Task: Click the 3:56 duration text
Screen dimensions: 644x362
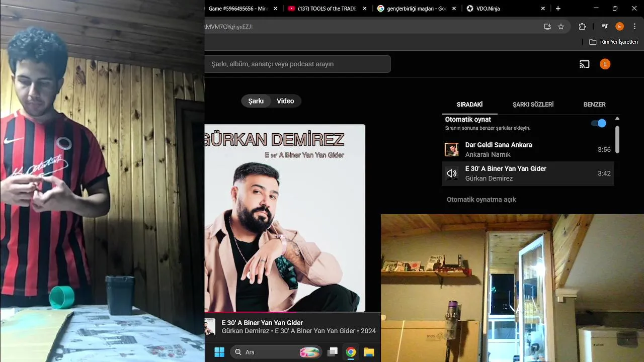Action: tap(604, 150)
